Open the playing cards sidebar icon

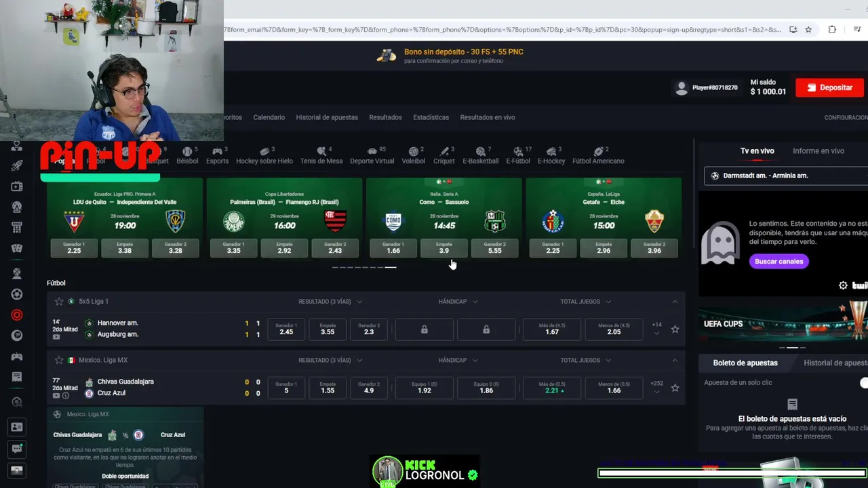[x=17, y=248]
